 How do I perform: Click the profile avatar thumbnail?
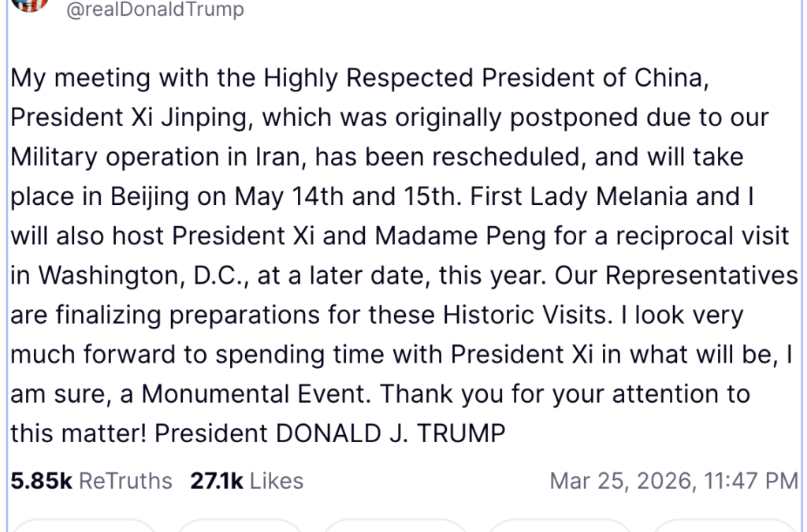click(30, 4)
